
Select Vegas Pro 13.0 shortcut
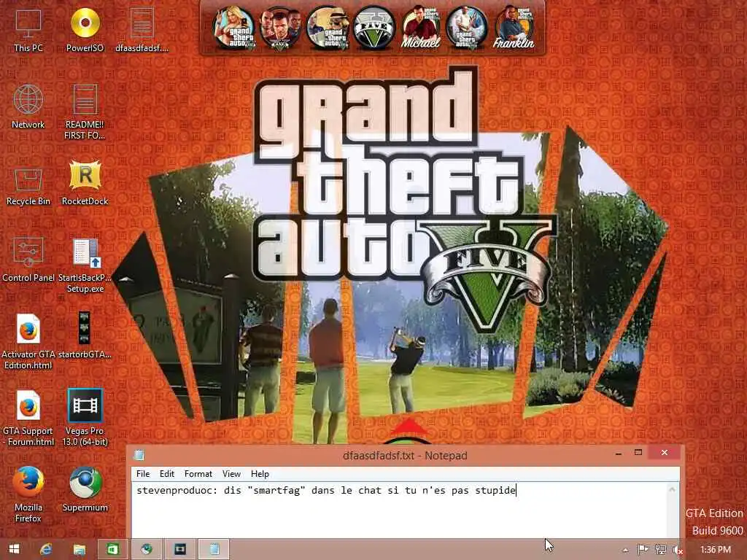point(85,418)
